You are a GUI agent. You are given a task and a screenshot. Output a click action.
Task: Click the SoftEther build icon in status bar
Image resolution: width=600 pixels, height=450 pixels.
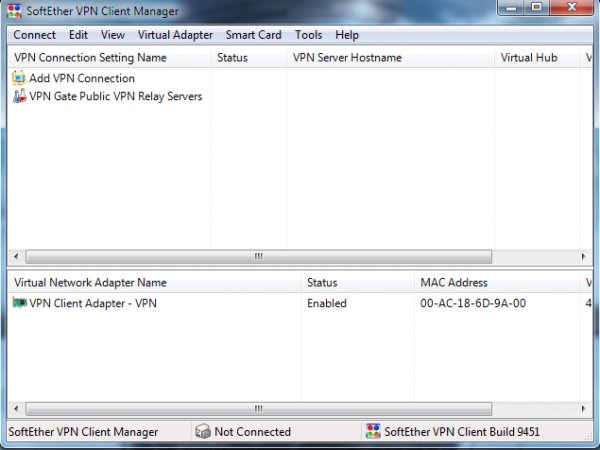[x=373, y=431]
